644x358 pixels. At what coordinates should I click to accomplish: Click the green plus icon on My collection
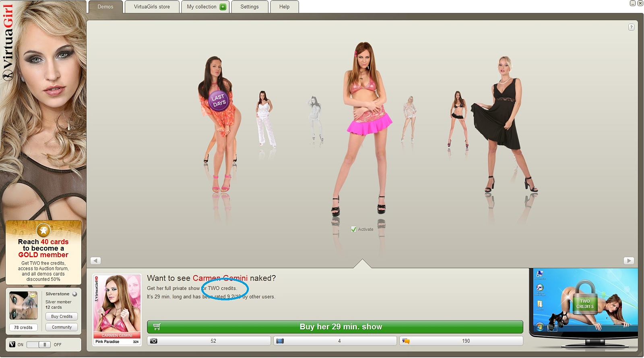click(x=223, y=7)
